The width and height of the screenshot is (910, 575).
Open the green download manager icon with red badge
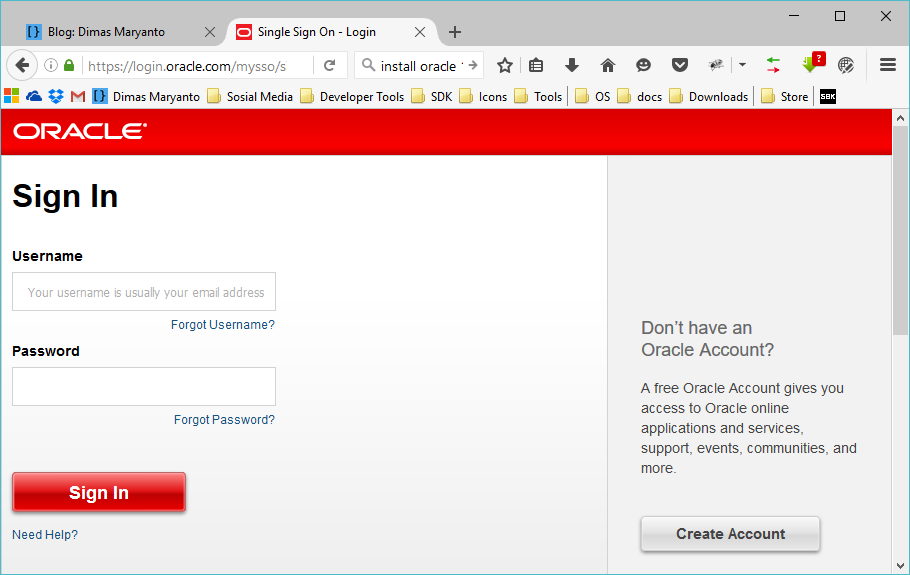812,63
